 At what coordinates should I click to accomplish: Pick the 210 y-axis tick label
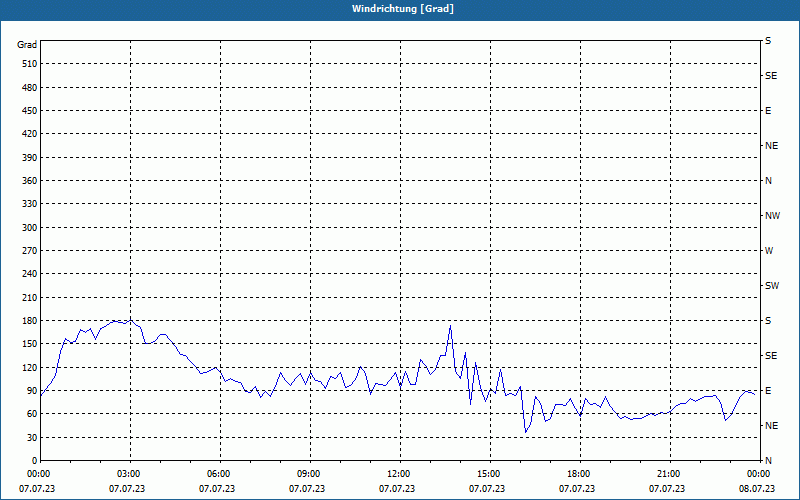tap(29, 297)
